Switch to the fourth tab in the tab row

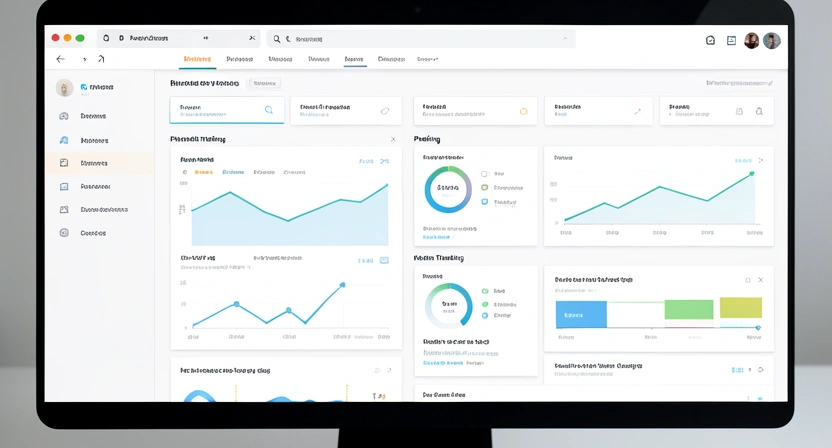(319, 59)
